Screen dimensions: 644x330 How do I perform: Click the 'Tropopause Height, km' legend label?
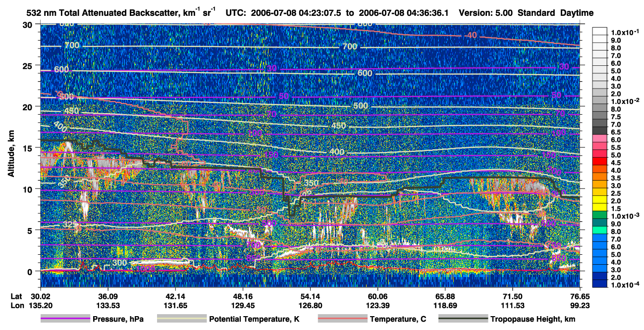[x=533, y=320]
